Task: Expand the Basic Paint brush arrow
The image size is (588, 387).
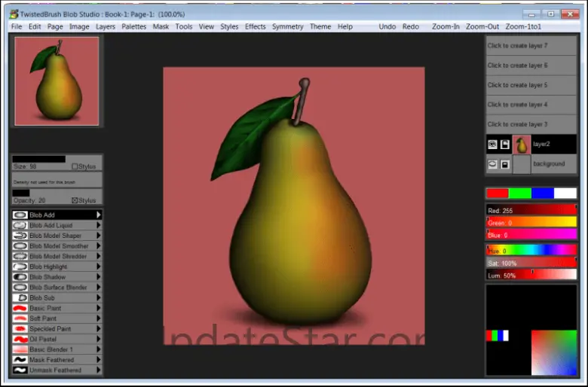Action: point(98,308)
